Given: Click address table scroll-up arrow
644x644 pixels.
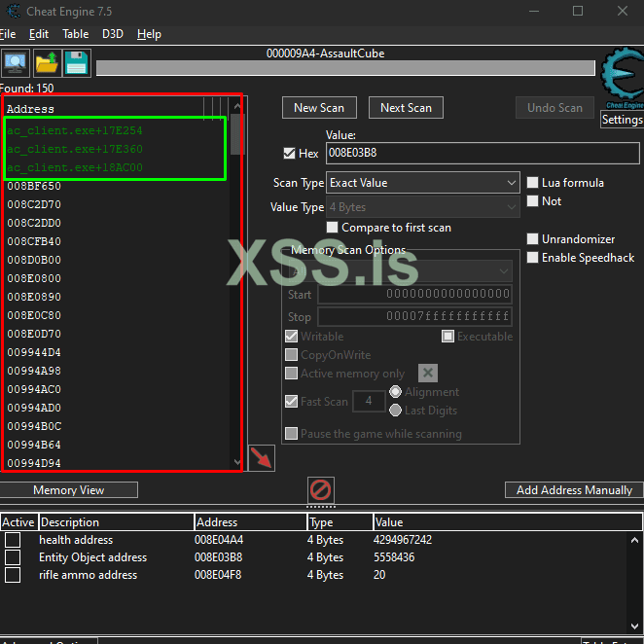Looking at the screenshot, I should [634, 540].
